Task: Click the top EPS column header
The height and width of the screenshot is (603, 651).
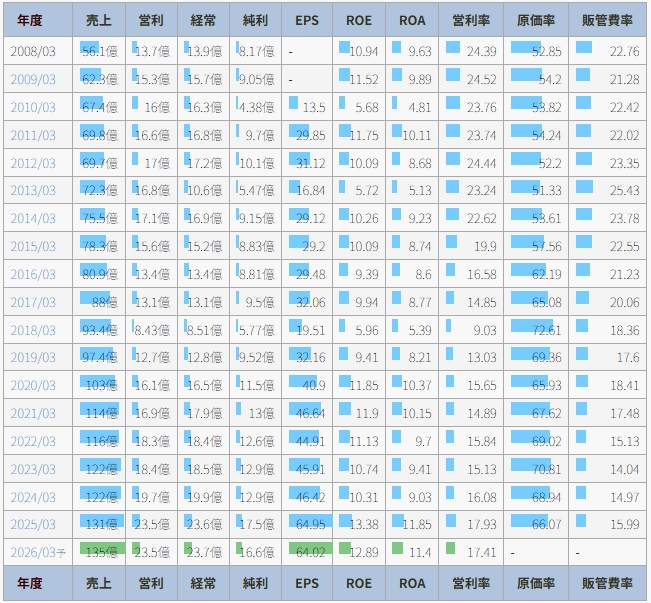Action: 309,20
